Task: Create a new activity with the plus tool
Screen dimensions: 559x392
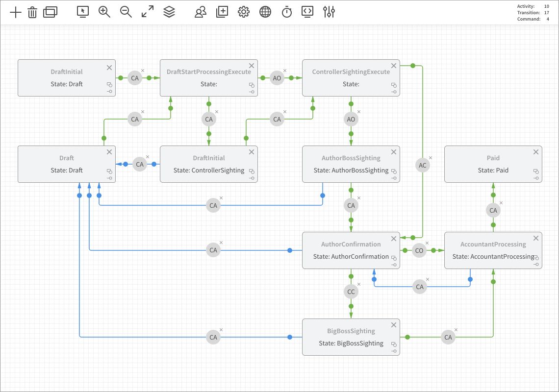Action: tap(15, 12)
